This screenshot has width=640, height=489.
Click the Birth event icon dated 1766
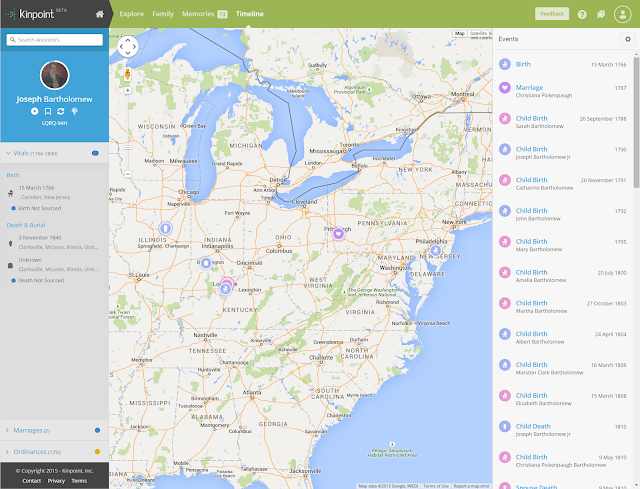[505, 64]
